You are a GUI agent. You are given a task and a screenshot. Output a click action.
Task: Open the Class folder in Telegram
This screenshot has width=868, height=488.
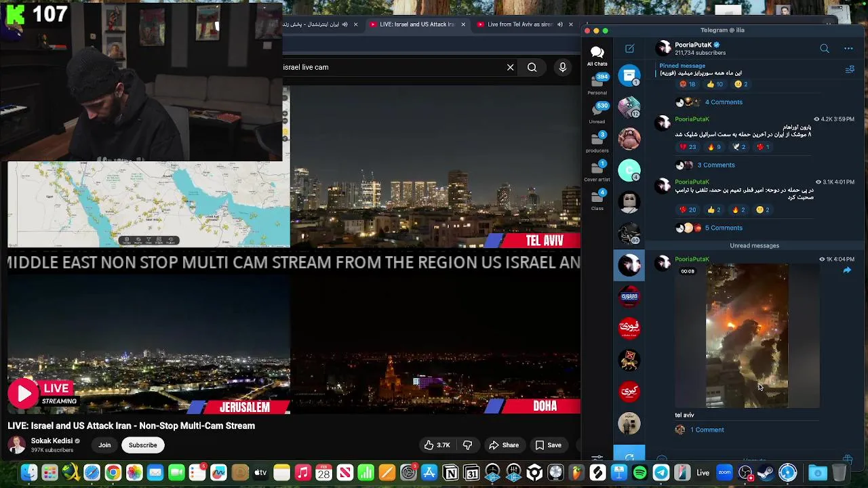[597, 200]
